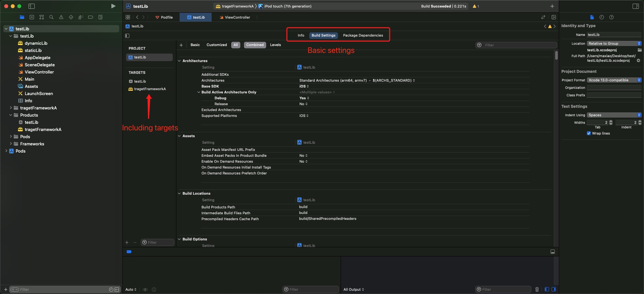Add a new editor tab with plus
This screenshot has height=294, width=644.
pyautogui.click(x=552, y=6)
